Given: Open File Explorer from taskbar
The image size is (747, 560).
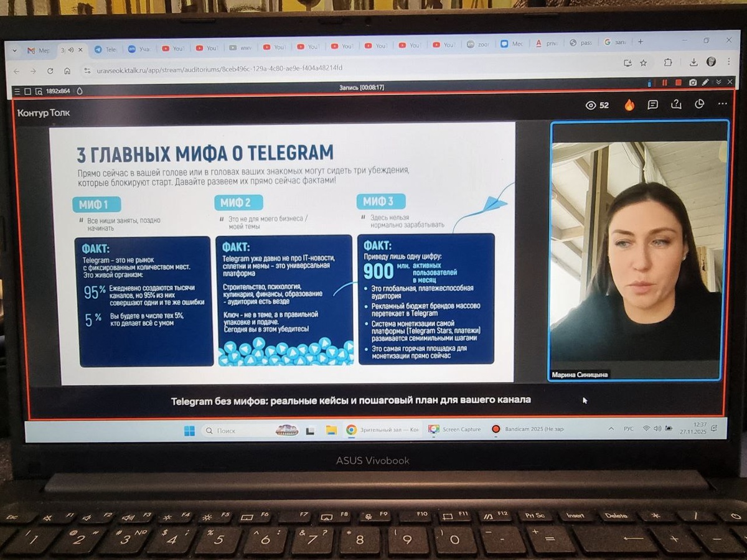Looking at the screenshot, I should (x=331, y=430).
